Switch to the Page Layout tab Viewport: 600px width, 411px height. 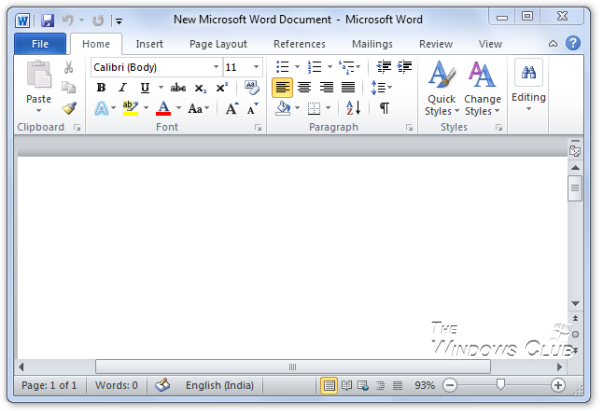pos(218,44)
